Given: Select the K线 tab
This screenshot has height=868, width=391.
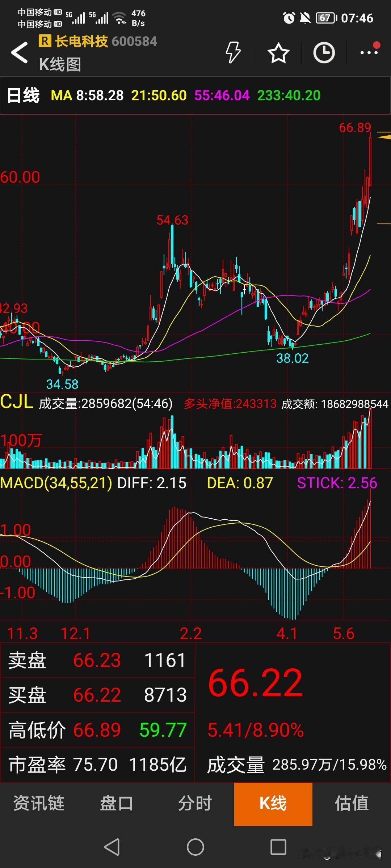Looking at the screenshot, I should 273,804.
